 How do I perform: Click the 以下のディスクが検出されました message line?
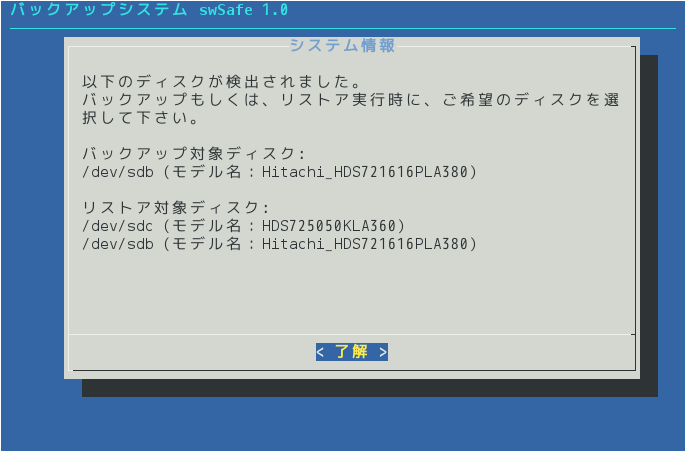pyautogui.click(x=222, y=82)
